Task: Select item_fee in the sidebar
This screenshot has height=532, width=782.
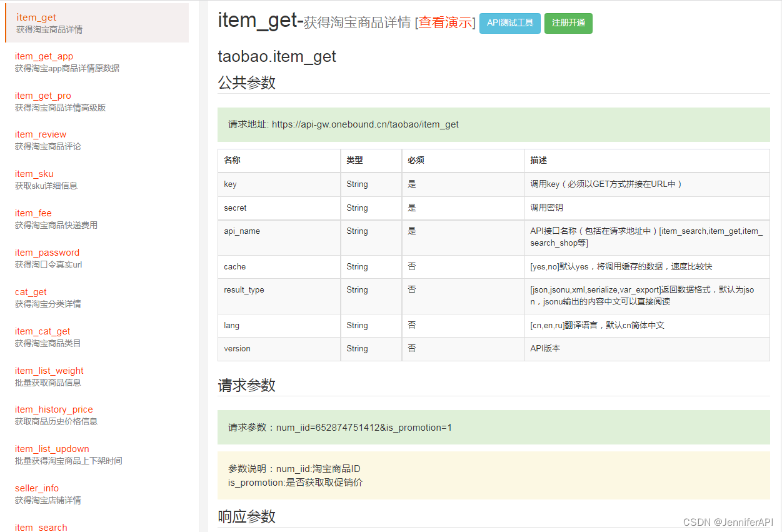Action: pyautogui.click(x=33, y=213)
